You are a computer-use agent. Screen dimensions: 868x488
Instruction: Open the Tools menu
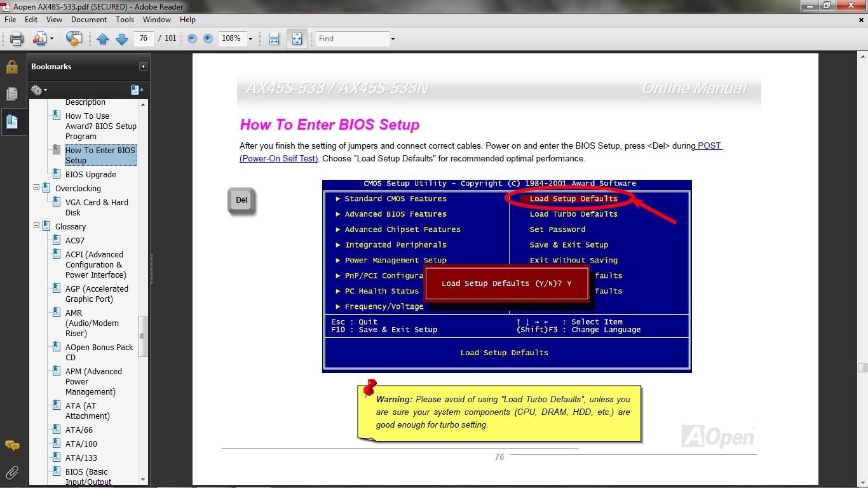[x=125, y=20]
